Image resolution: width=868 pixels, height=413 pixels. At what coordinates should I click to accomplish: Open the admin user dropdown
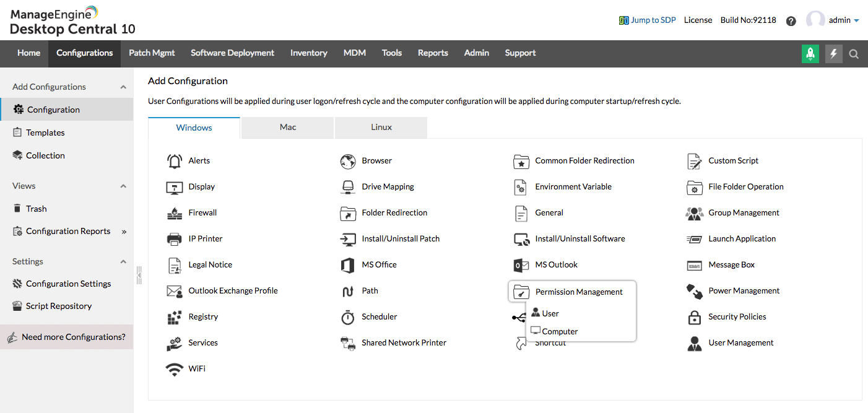[x=856, y=20]
